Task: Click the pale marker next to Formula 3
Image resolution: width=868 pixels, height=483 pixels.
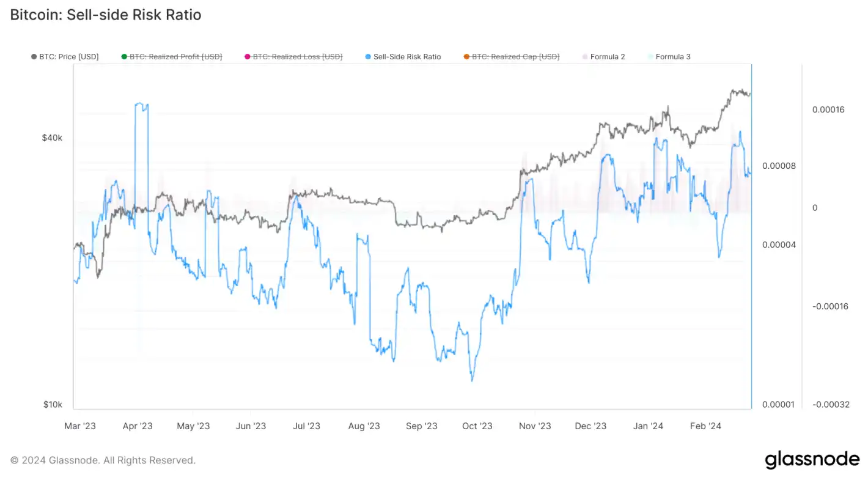Action: tap(650, 57)
